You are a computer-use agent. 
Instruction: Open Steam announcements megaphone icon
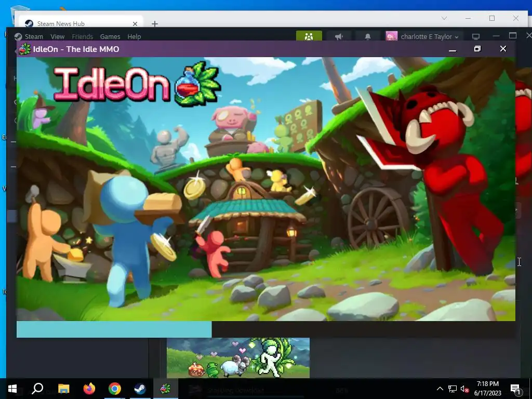coord(339,36)
